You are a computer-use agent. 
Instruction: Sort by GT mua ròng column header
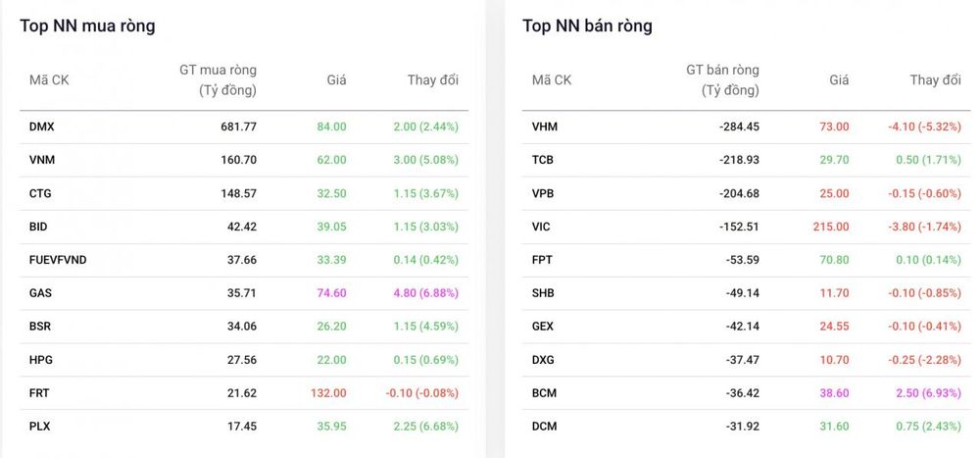pos(219,80)
